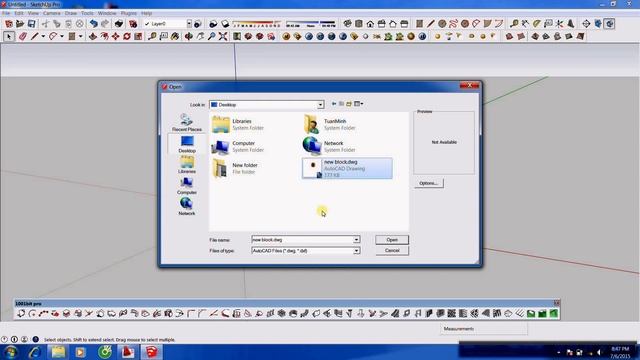Select the Zoom magnifier tool

211,36
